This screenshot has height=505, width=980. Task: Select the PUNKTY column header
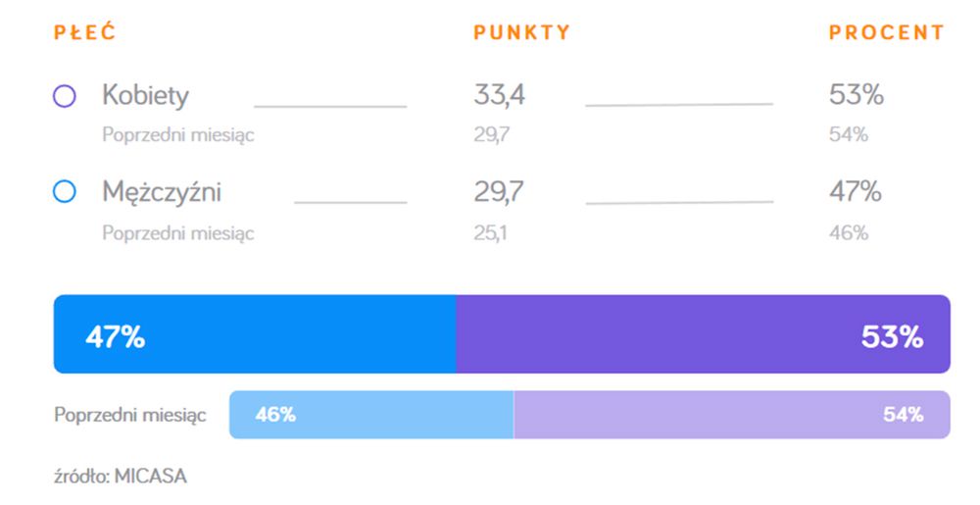pyautogui.click(x=521, y=32)
